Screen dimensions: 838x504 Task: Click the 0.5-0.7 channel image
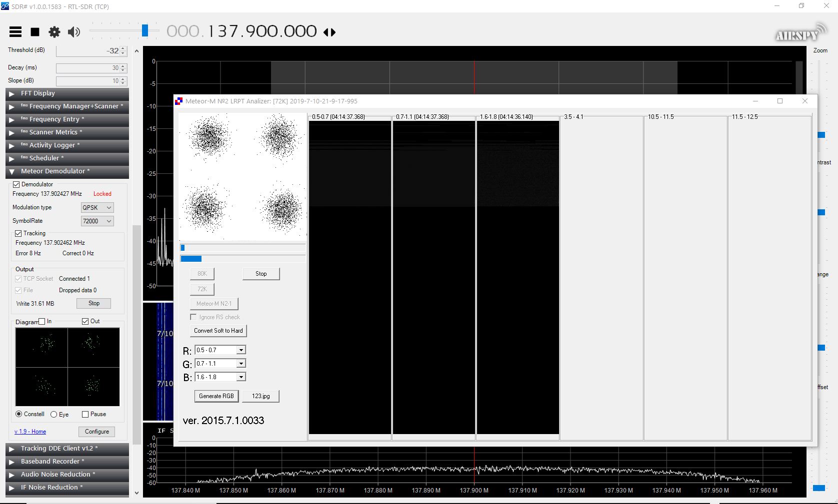pos(350,278)
